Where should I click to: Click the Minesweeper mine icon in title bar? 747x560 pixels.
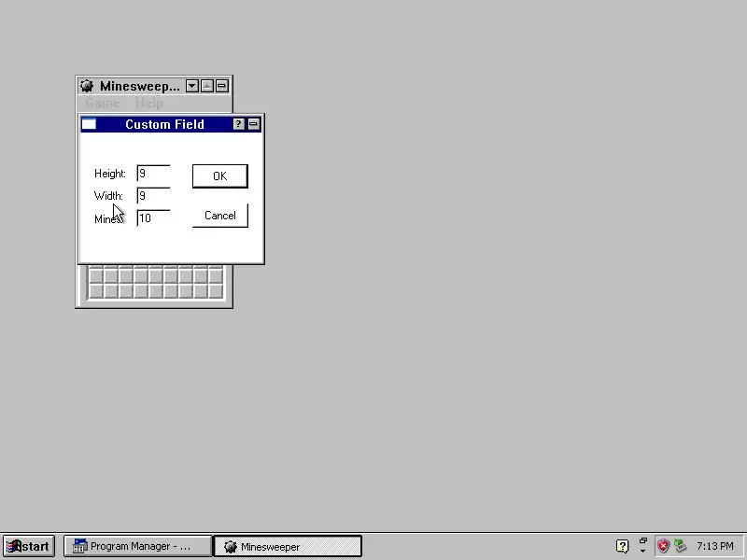pos(87,86)
